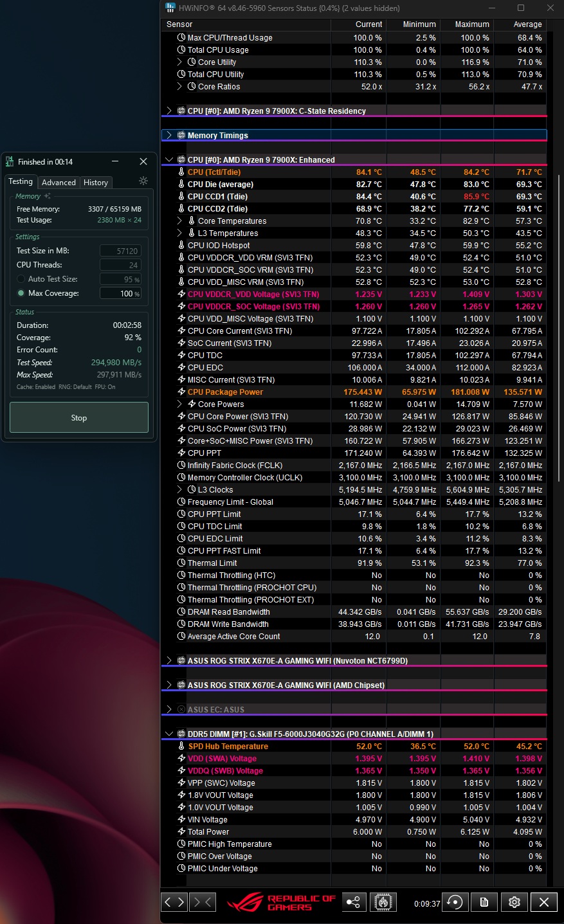
Task: Click the clock icon of PMIC High Temperature
Action: pos(181,844)
